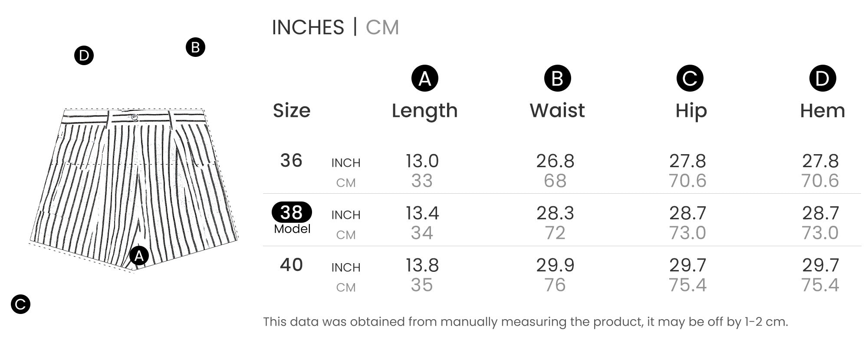Screen dimensions: 868x350
Task: Click the A icon above Length column
Action: (x=424, y=79)
